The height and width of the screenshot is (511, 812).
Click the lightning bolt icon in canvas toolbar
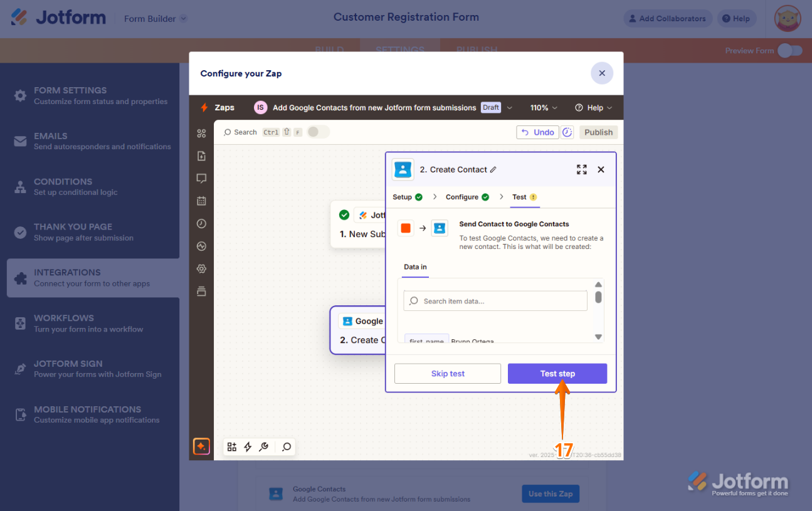point(248,446)
